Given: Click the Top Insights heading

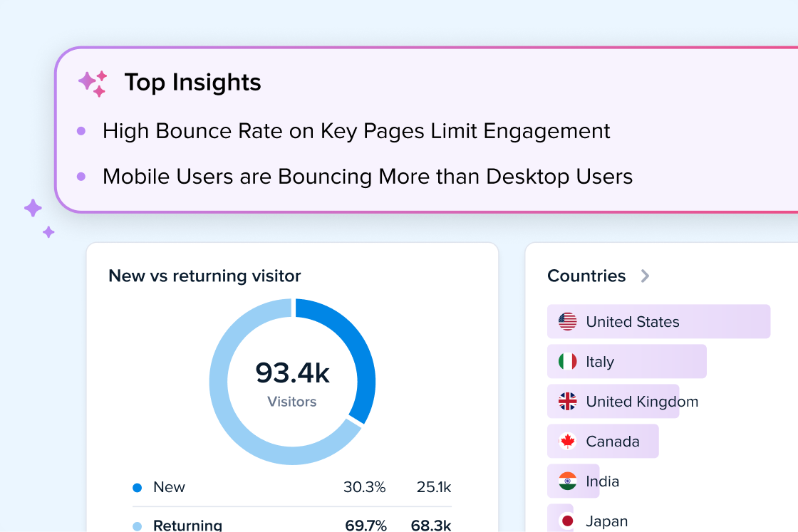Looking at the screenshot, I should pos(192,83).
